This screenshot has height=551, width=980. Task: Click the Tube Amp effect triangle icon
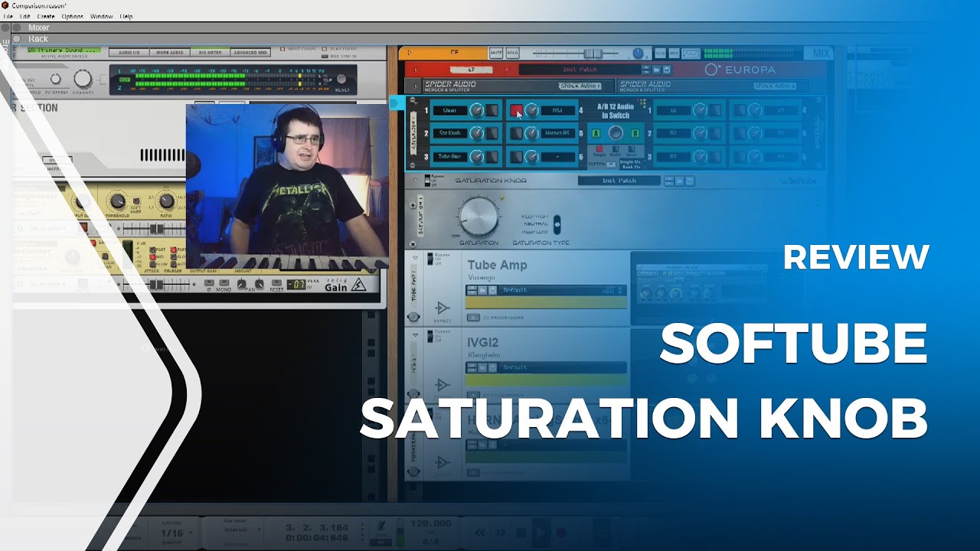[x=442, y=308]
